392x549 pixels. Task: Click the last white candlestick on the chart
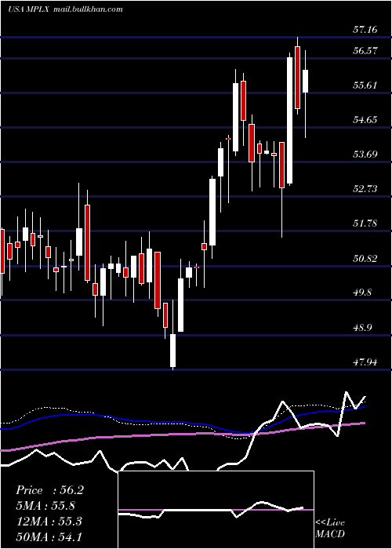[x=305, y=81]
